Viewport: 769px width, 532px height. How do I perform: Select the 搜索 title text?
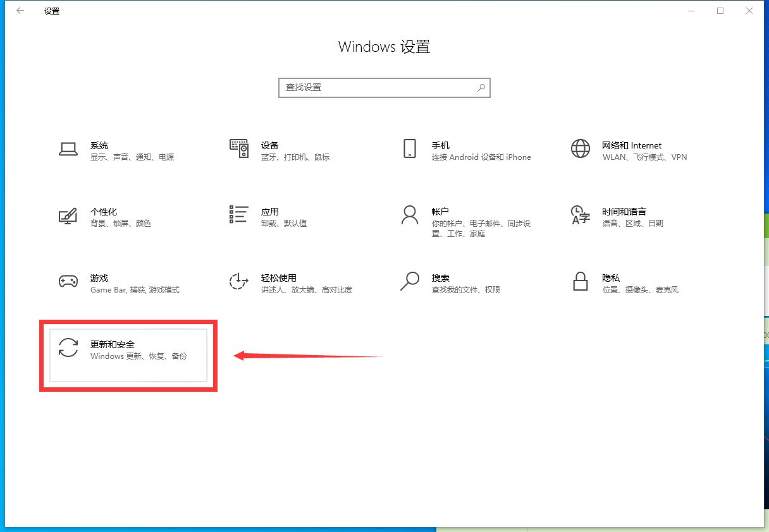pos(441,278)
